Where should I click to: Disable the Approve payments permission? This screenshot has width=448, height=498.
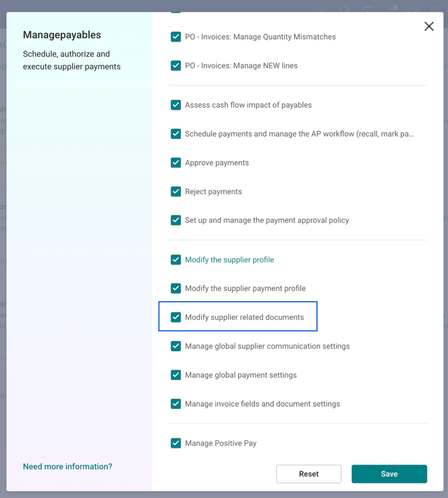pyautogui.click(x=176, y=163)
